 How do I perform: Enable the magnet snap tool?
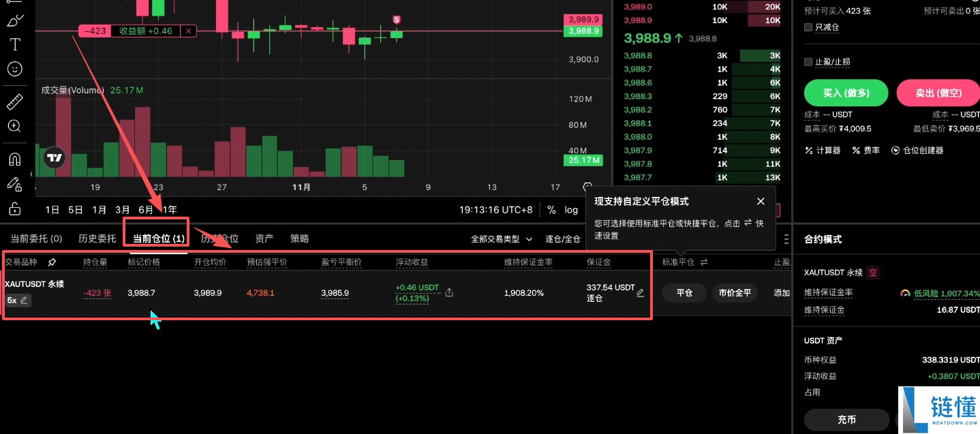point(15,159)
